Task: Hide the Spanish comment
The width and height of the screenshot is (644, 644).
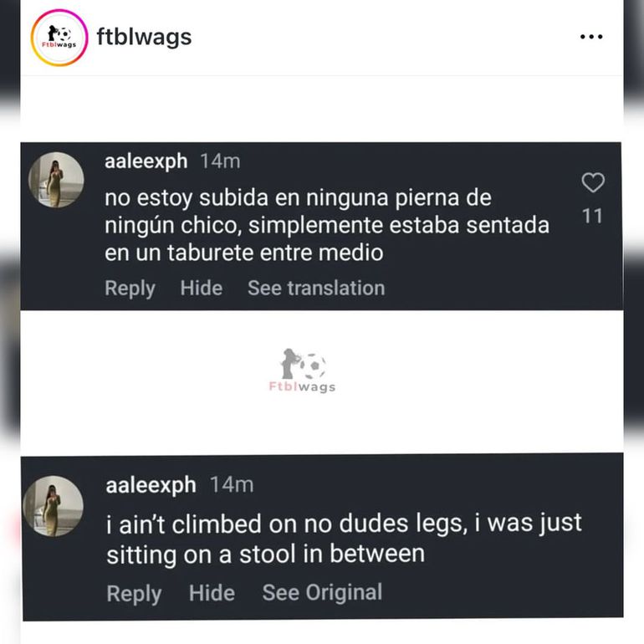Action: pyautogui.click(x=200, y=289)
